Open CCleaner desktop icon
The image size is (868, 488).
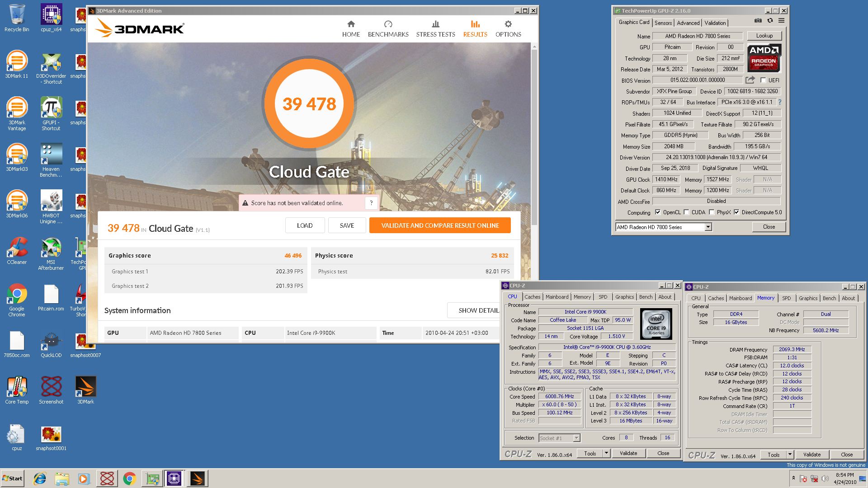pos(17,250)
